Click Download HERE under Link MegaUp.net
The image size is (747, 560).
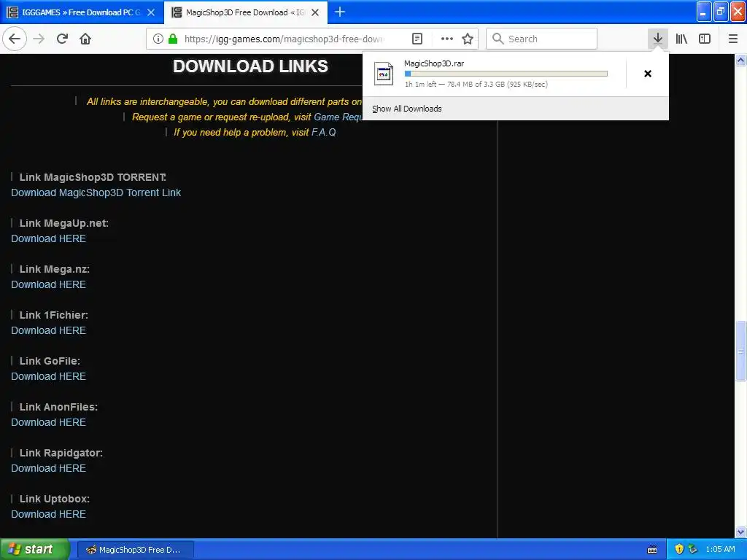pos(49,238)
